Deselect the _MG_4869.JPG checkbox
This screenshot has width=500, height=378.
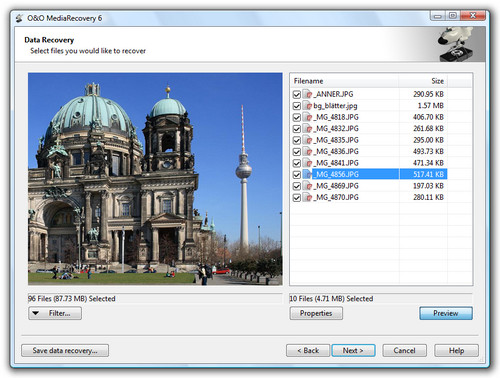[x=296, y=186]
